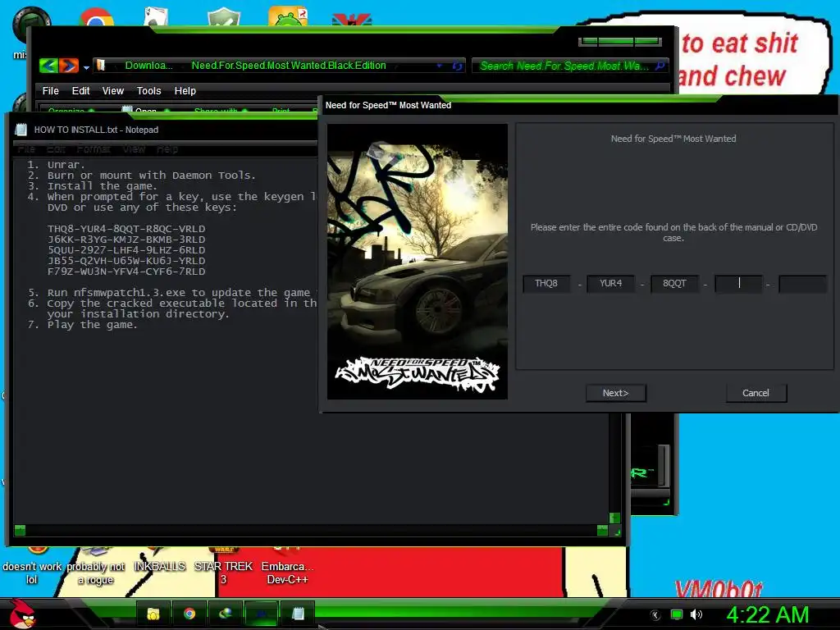840x630 pixels.
Task: Click key line JB55-Q2VH-U65W-KU6J-YRLD in Notepad
Action: click(126, 261)
